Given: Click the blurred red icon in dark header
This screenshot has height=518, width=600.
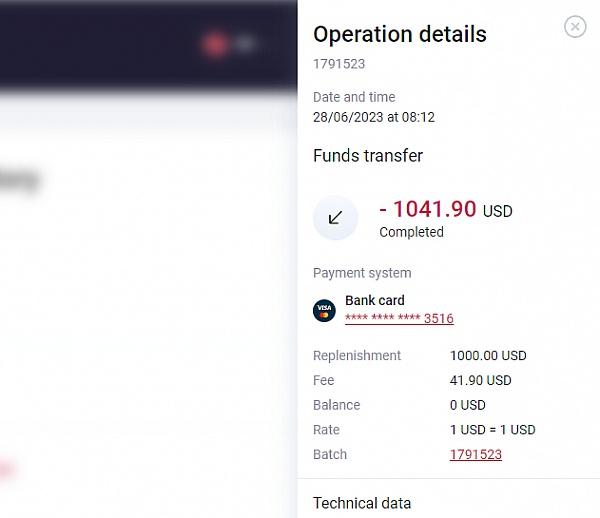Looking at the screenshot, I should coord(213,44).
